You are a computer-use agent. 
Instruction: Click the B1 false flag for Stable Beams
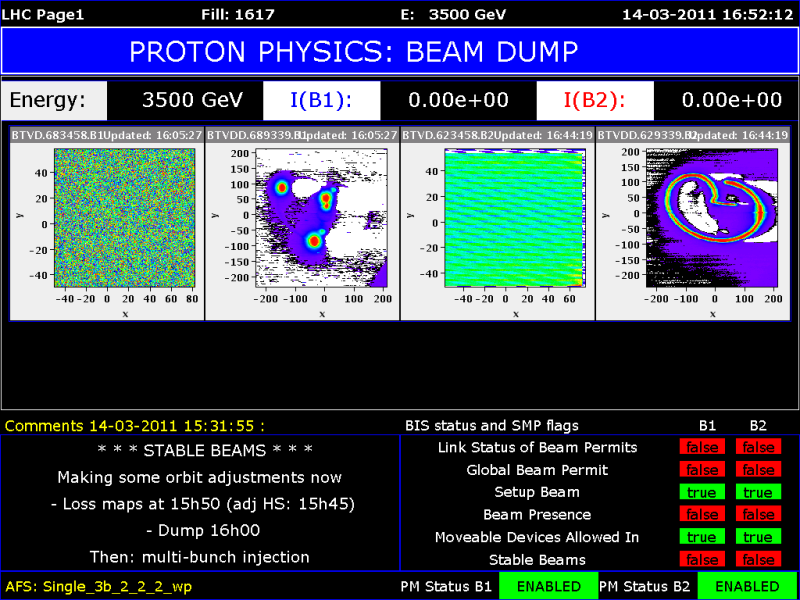702,560
